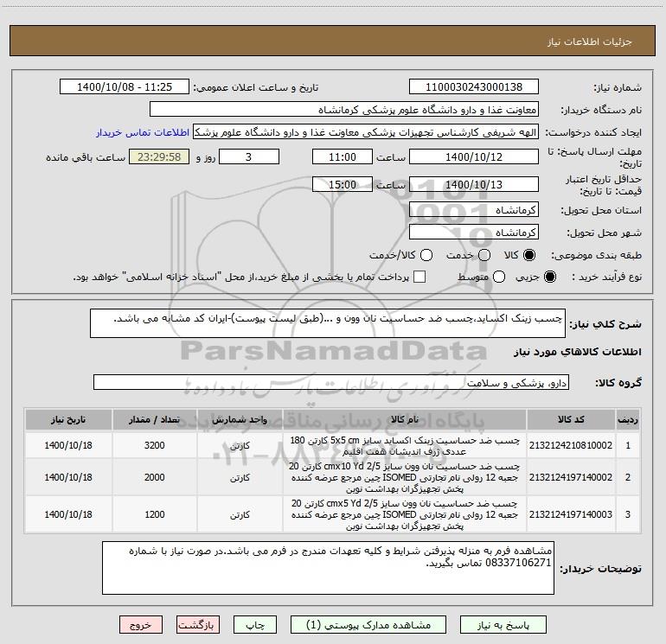Click the buyer organization name field
Screen dimensions: 666x644
(x=344, y=110)
